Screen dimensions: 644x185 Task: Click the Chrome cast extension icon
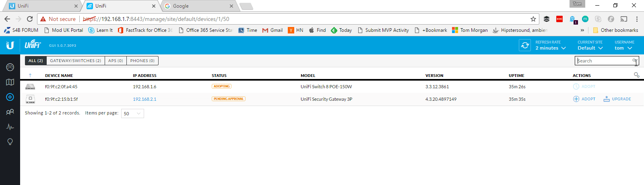[x=624, y=19]
